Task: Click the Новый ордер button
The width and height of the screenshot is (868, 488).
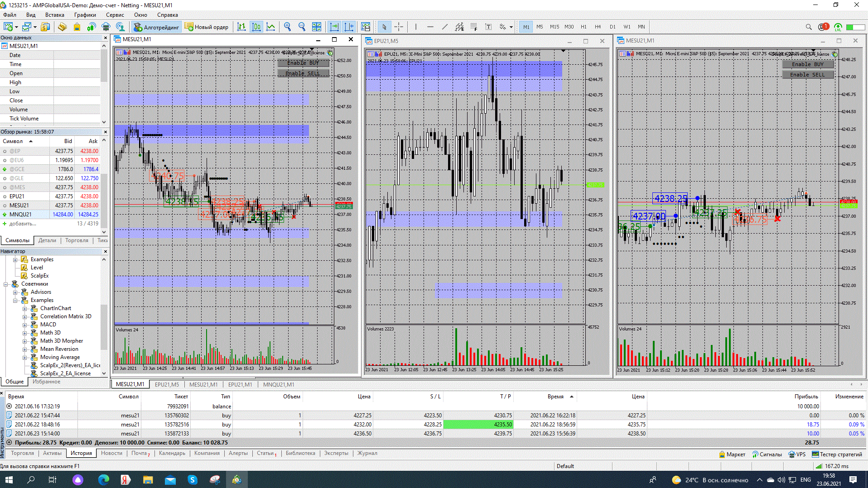Action: pyautogui.click(x=207, y=27)
